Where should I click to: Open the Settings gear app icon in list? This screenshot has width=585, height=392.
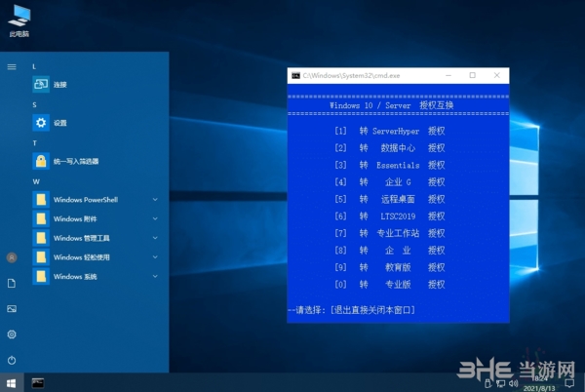[41, 123]
